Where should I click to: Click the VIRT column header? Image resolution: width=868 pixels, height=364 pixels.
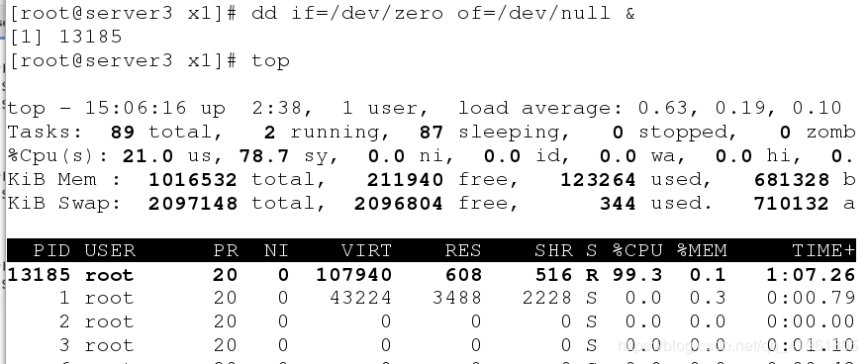click(x=366, y=250)
